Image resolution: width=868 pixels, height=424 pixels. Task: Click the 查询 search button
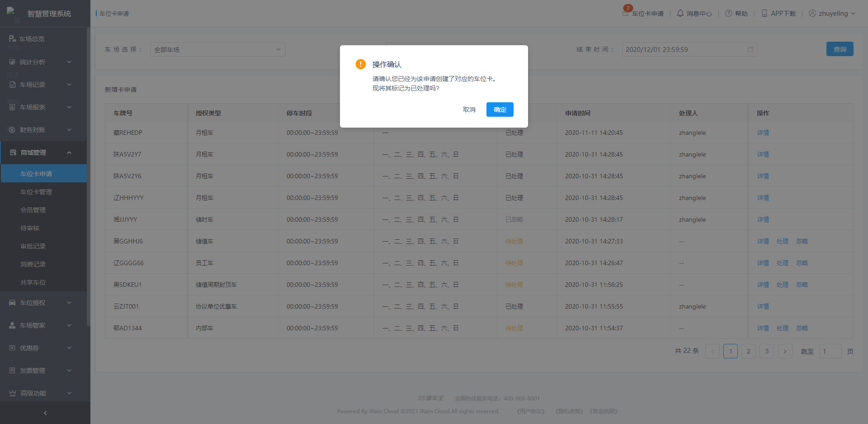(840, 49)
